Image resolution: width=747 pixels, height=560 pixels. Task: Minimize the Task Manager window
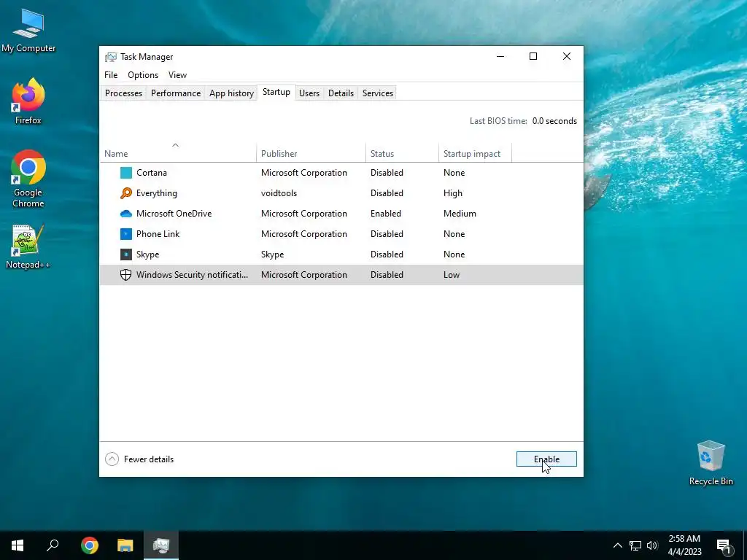[500, 57]
